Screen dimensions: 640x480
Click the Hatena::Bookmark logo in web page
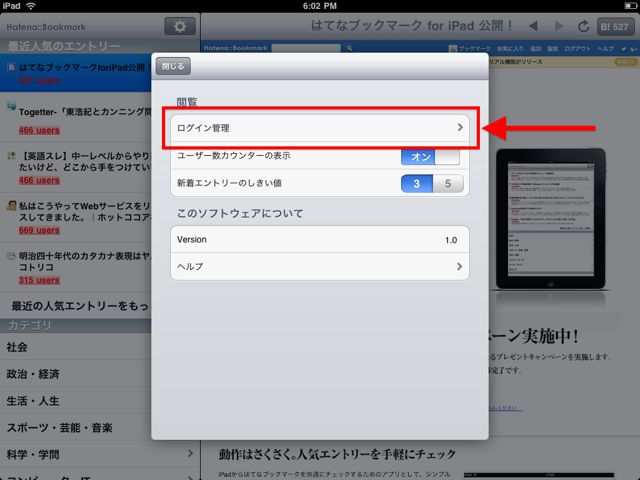pyautogui.click(x=236, y=48)
